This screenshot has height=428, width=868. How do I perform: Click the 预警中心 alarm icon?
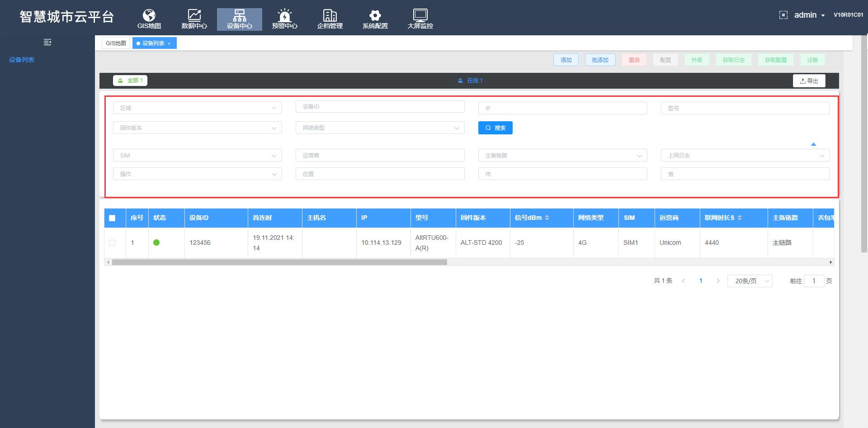(284, 16)
